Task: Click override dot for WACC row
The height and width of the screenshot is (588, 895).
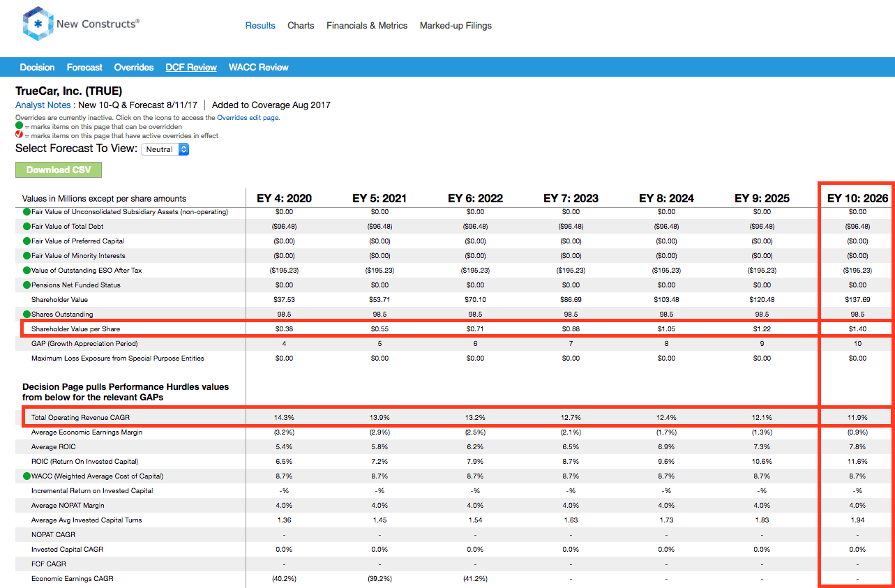Action: pos(27,476)
